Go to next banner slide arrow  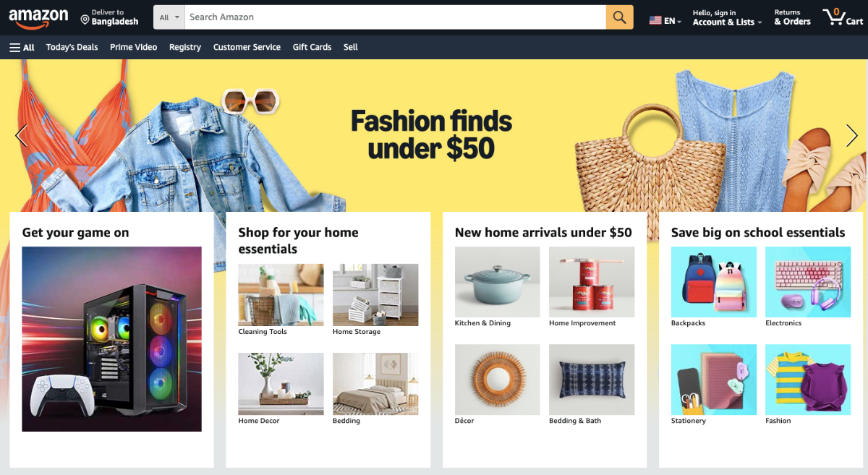click(x=851, y=135)
